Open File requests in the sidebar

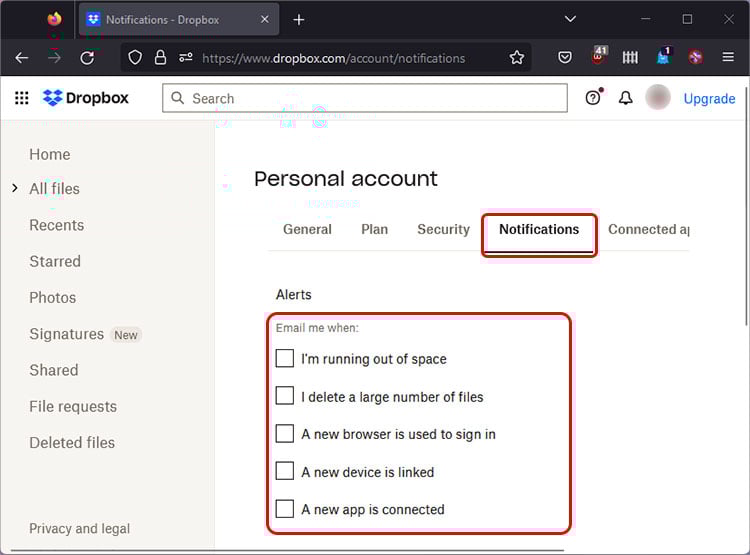coord(73,406)
